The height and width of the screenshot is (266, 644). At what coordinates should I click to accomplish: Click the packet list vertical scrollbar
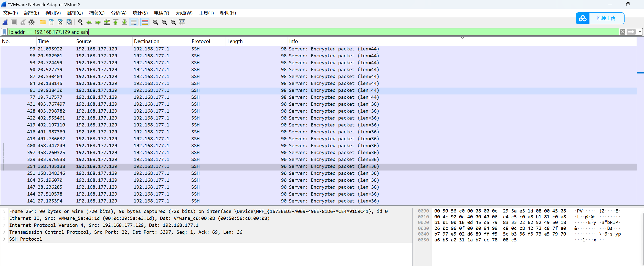(x=640, y=121)
